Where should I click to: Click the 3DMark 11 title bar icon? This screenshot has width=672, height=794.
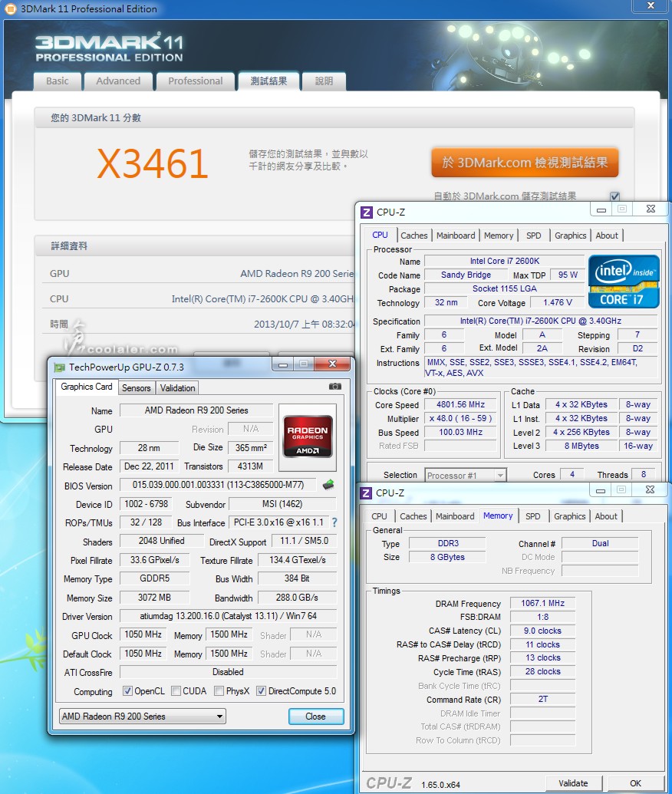(10, 8)
